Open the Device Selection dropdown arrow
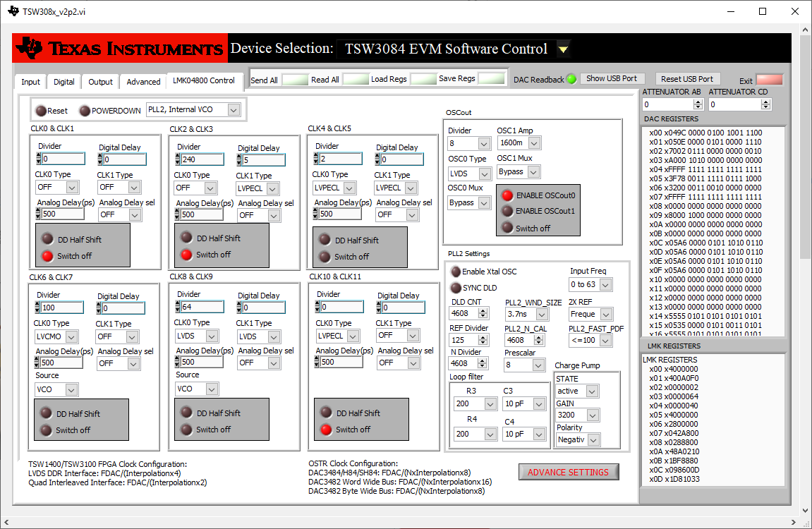Screen dimensions: 812x529 point(563,49)
